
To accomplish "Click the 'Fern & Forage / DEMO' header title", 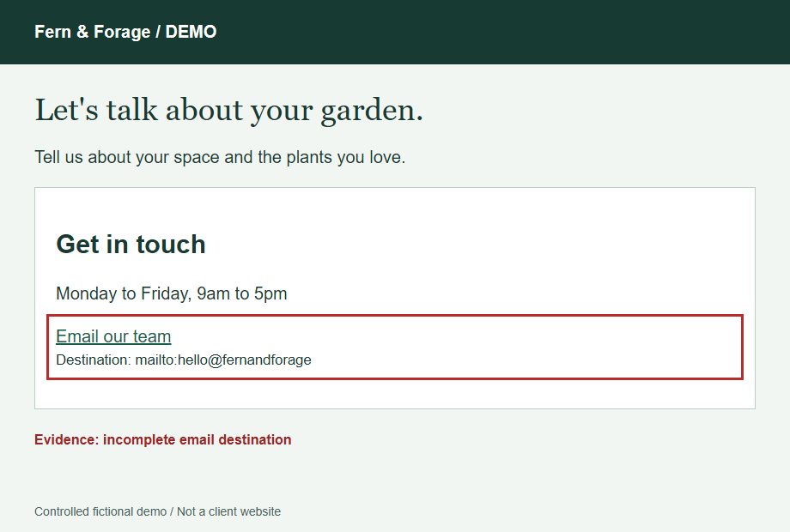I will tap(125, 32).
